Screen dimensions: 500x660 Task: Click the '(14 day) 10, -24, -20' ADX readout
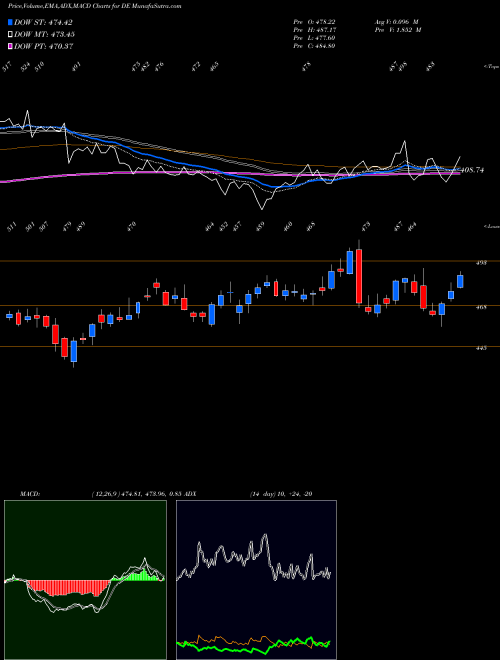pyautogui.click(x=281, y=494)
